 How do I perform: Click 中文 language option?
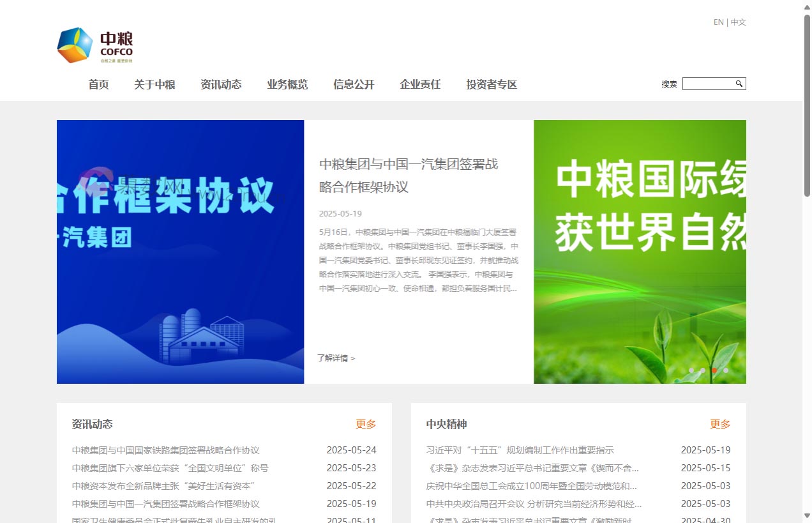(x=738, y=22)
